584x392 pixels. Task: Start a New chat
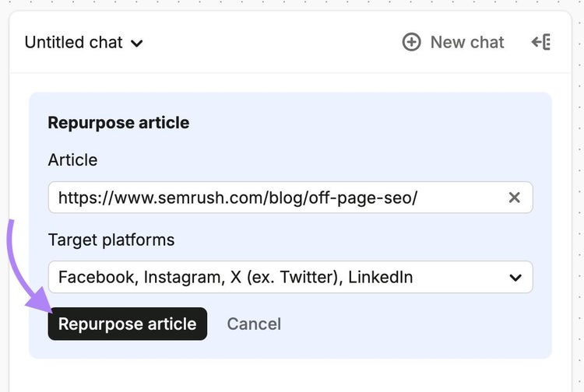(453, 42)
